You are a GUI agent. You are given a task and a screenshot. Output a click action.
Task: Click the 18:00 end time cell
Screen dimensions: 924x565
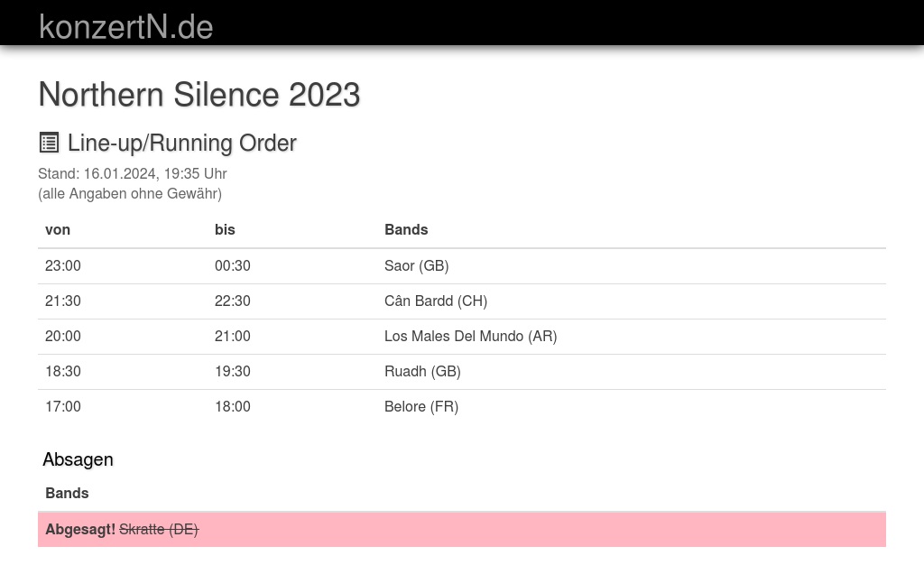(x=233, y=406)
